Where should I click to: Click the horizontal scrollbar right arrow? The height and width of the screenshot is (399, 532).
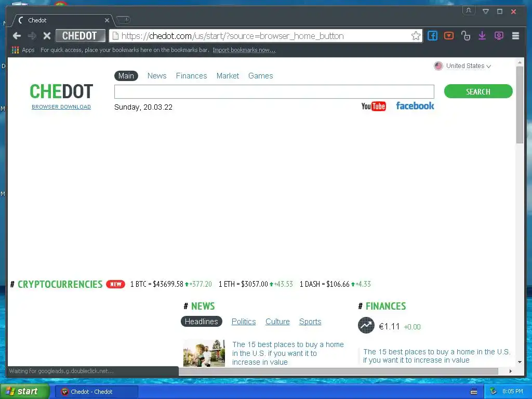[510, 371]
